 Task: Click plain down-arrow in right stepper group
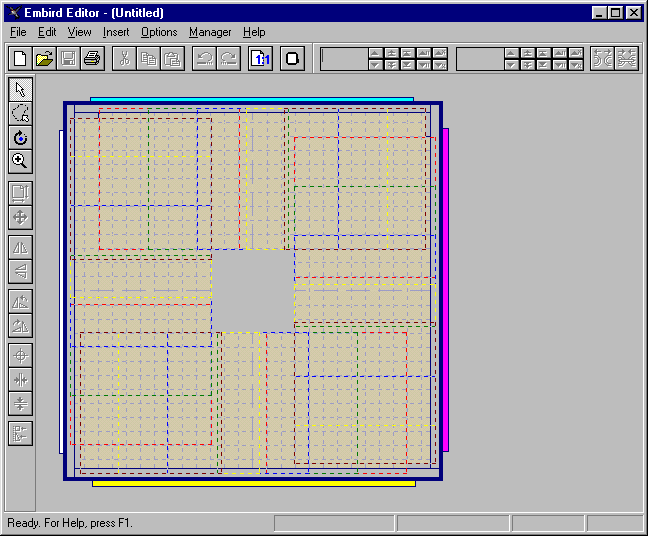[x=511, y=64]
